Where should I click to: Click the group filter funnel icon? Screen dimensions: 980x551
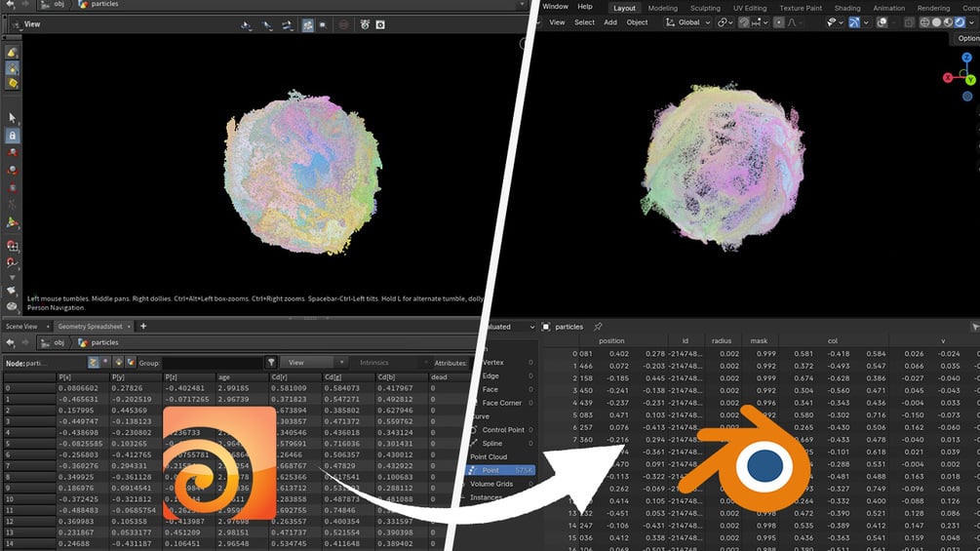pos(271,363)
